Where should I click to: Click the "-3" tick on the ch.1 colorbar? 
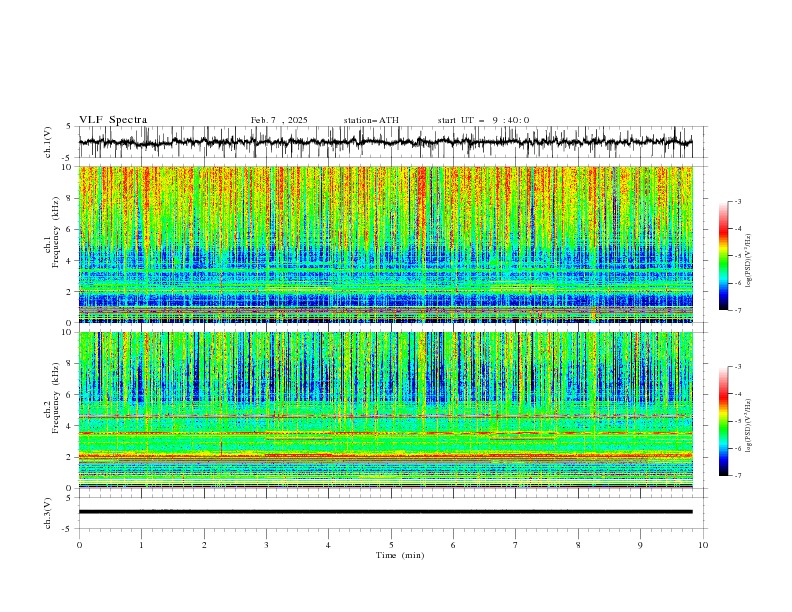pyautogui.click(x=737, y=201)
